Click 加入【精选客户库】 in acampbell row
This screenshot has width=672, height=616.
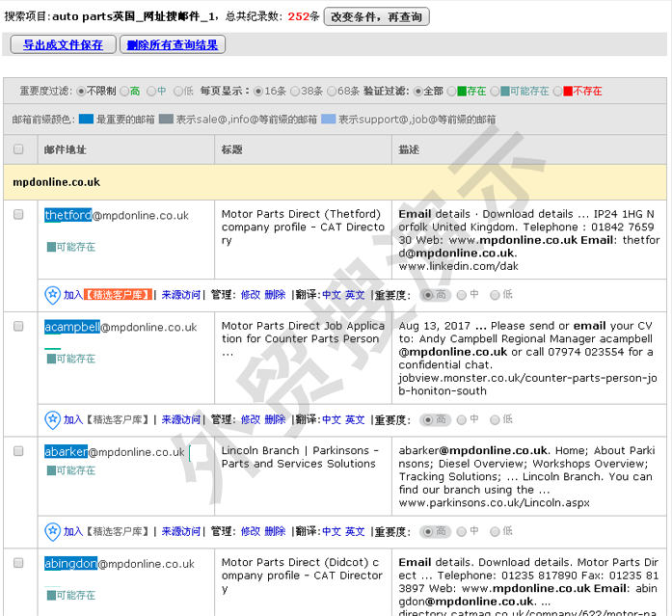click(106, 419)
